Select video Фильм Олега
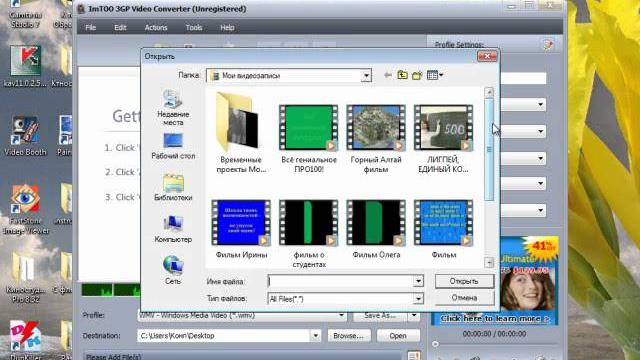The height and width of the screenshot is (360, 640). (376, 229)
